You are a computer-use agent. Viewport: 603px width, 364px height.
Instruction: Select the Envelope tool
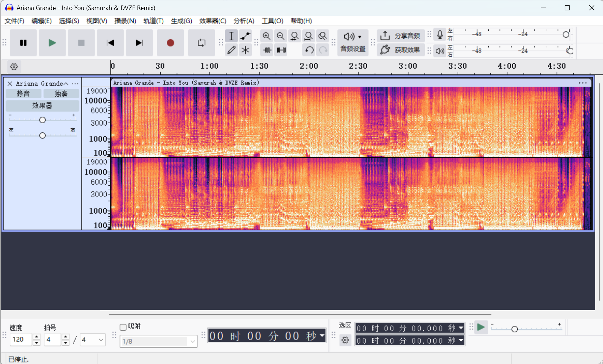click(245, 36)
